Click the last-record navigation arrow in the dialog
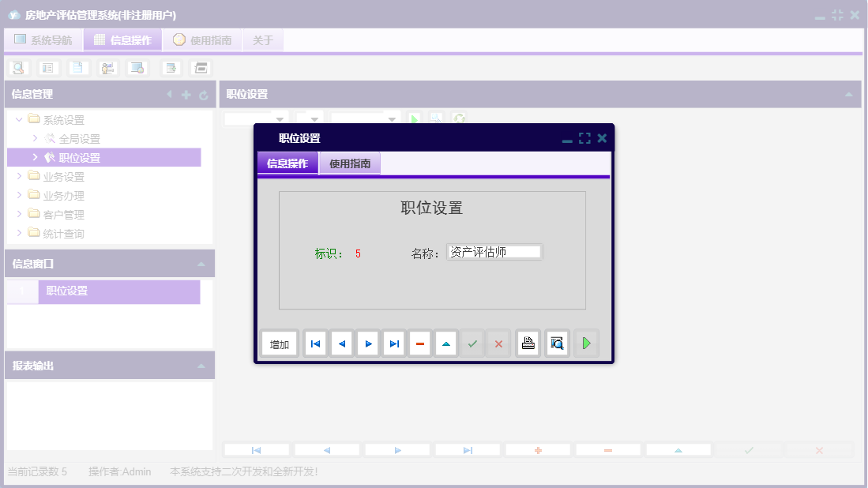 point(393,343)
